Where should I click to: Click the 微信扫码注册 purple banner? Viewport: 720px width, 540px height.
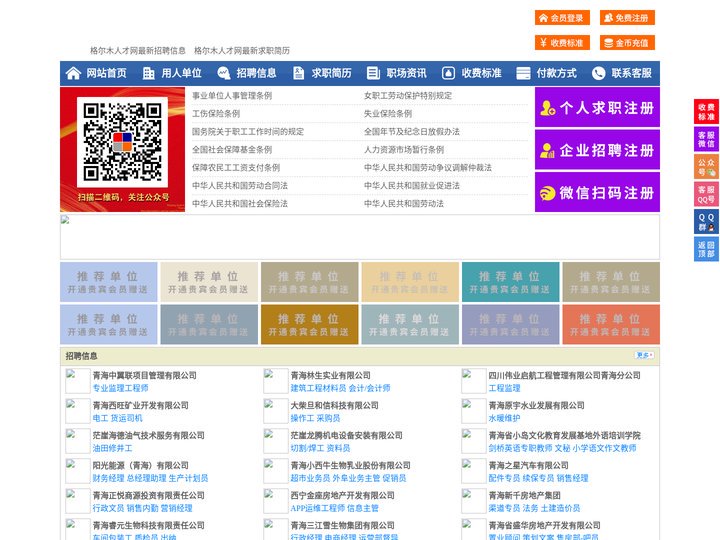tap(597, 192)
